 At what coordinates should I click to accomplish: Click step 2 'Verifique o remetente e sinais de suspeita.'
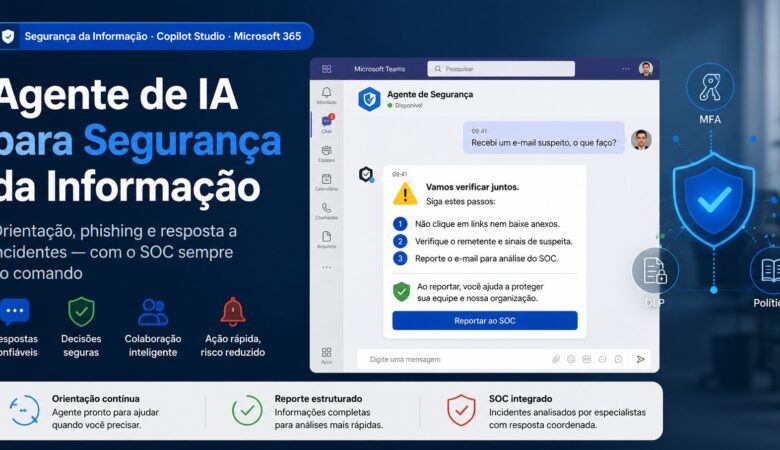pos(493,241)
